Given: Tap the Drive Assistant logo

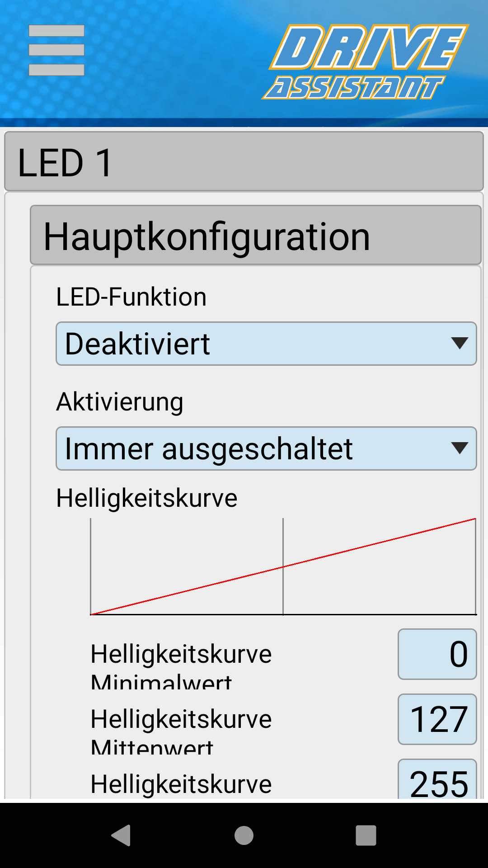Looking at the screenshot, I should pos(365,62).
